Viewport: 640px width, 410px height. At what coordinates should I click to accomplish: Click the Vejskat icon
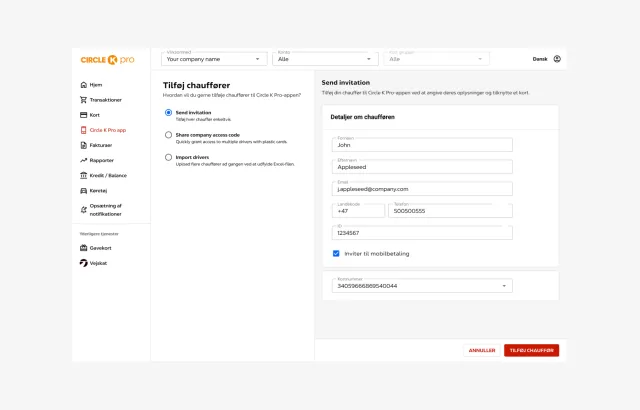84,263
